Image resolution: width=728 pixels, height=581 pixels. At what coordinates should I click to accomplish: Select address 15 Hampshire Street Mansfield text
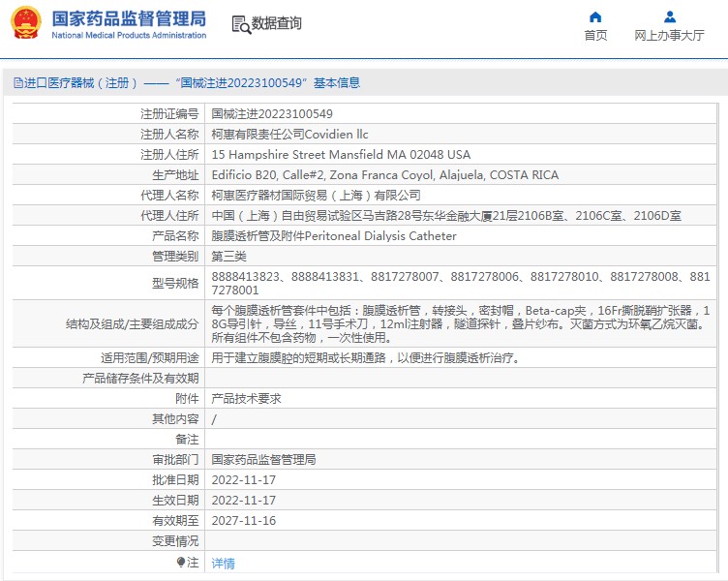coord(341,155)
